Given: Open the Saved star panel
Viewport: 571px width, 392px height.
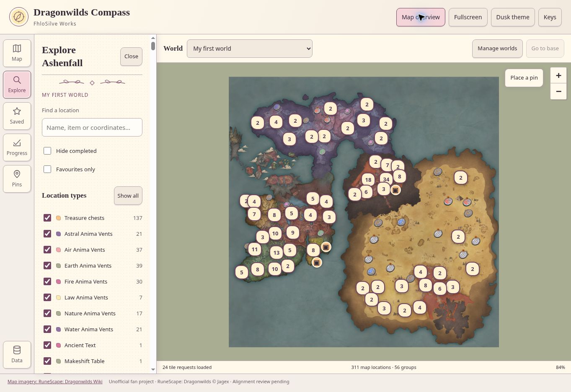Looking at the screenshot, I should [17, 116].
